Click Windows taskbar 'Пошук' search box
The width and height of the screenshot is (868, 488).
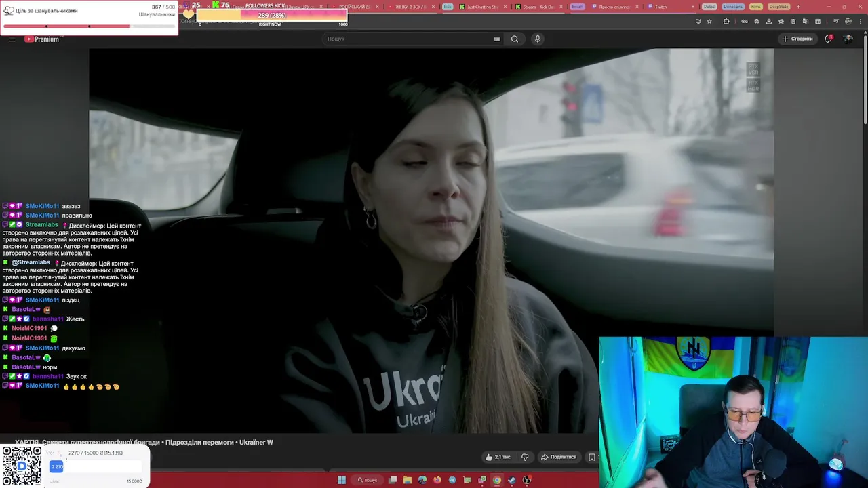pos(368,480)
